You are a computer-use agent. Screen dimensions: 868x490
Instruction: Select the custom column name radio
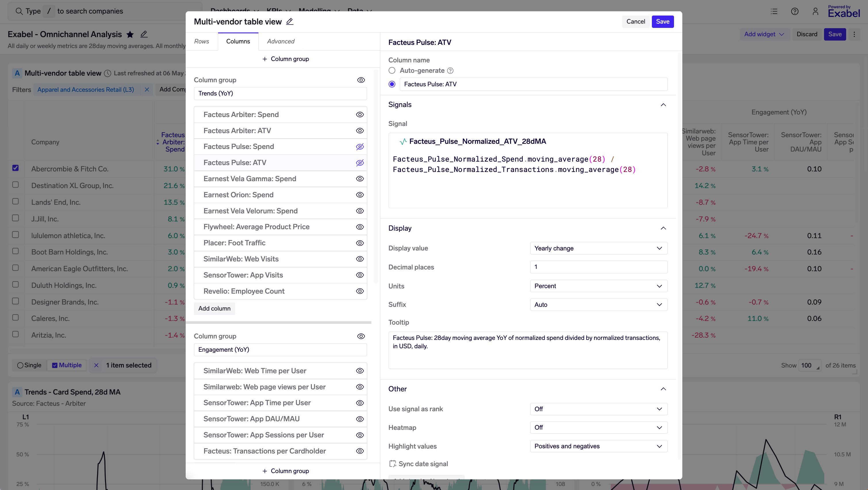coord(392,84)
